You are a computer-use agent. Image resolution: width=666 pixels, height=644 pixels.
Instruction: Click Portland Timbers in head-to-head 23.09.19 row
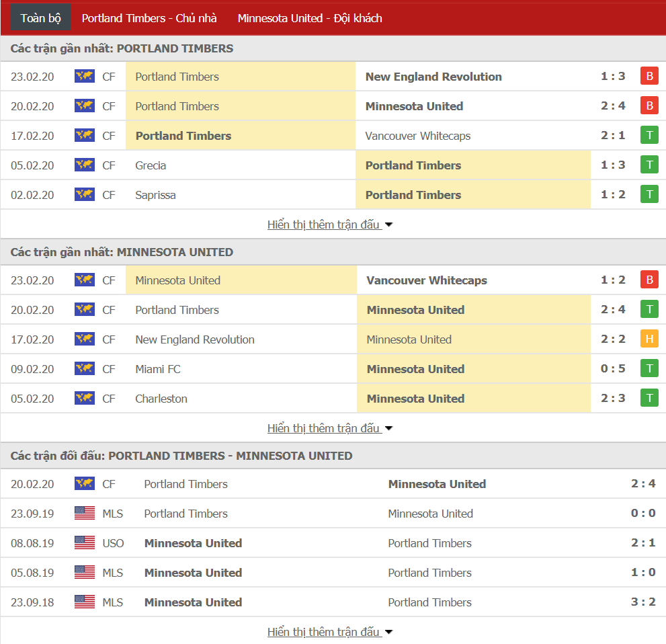pos(185,514)
